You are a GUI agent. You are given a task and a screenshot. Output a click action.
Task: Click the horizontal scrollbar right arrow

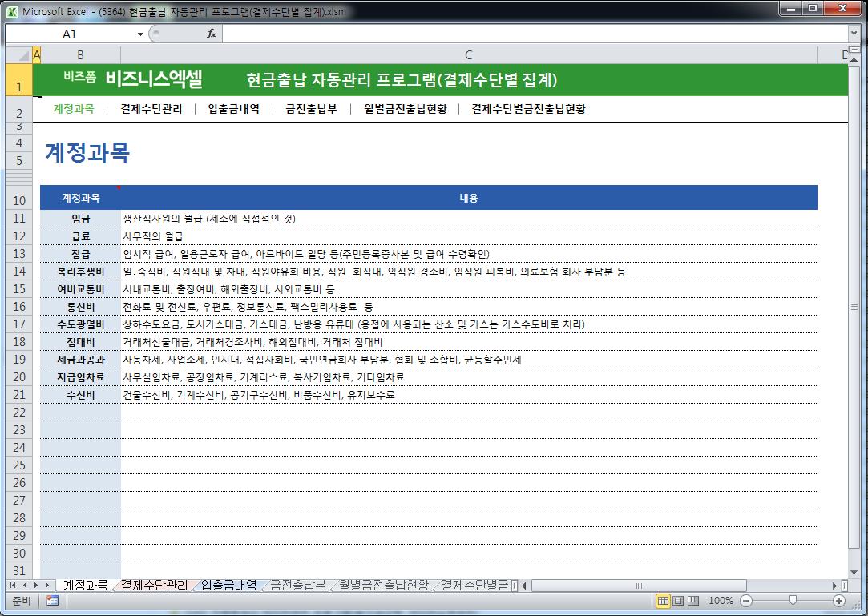(834, 585)
